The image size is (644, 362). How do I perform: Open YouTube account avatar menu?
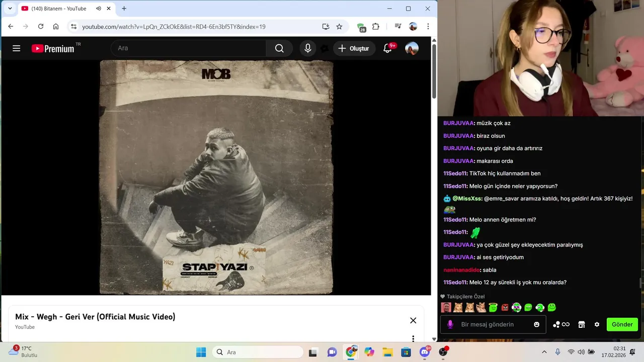[412, 48]
